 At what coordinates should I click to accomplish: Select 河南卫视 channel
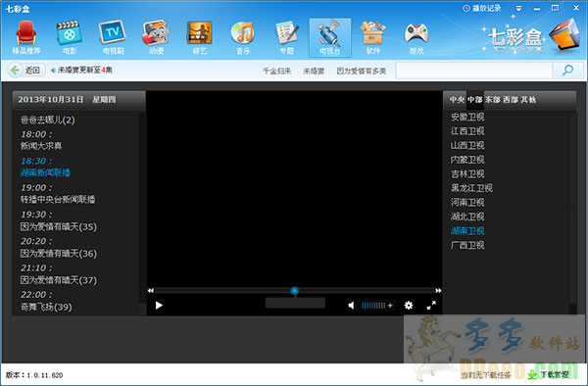point(467,203)
